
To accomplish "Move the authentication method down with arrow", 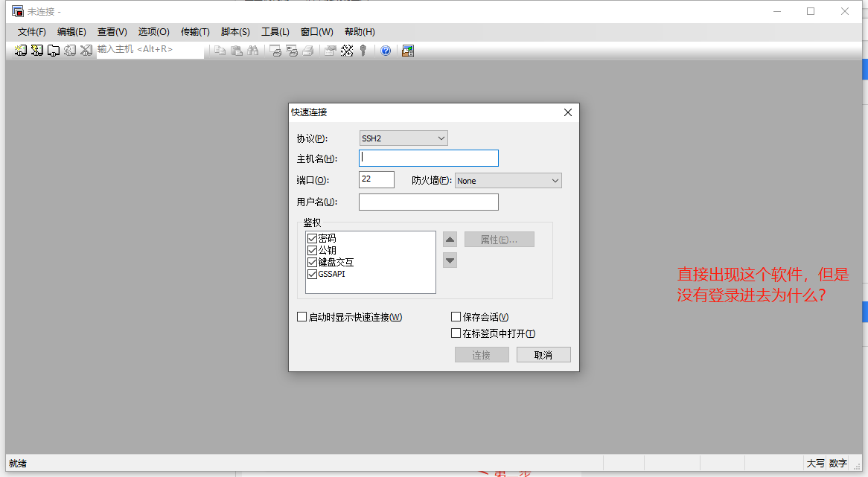I will 450,260.
